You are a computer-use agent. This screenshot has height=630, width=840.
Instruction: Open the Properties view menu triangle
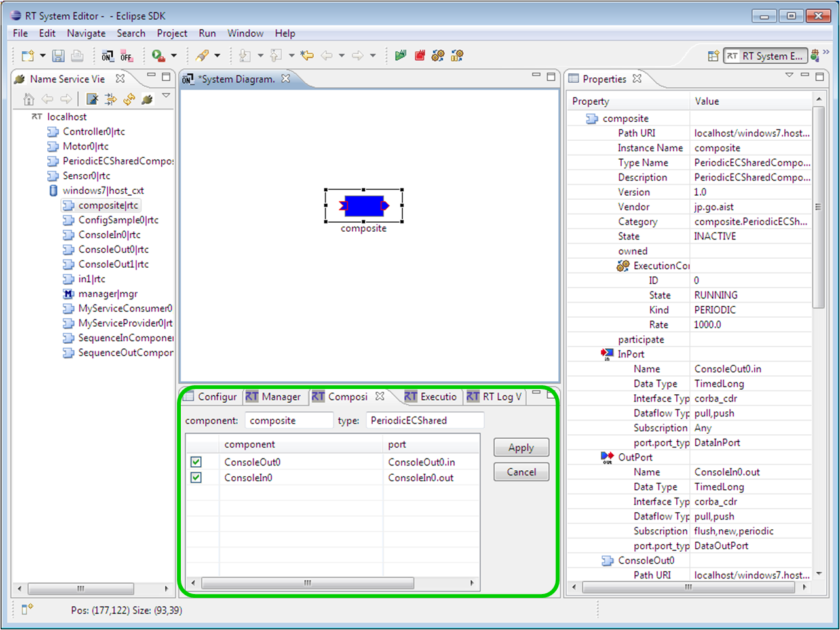(789, 76)
